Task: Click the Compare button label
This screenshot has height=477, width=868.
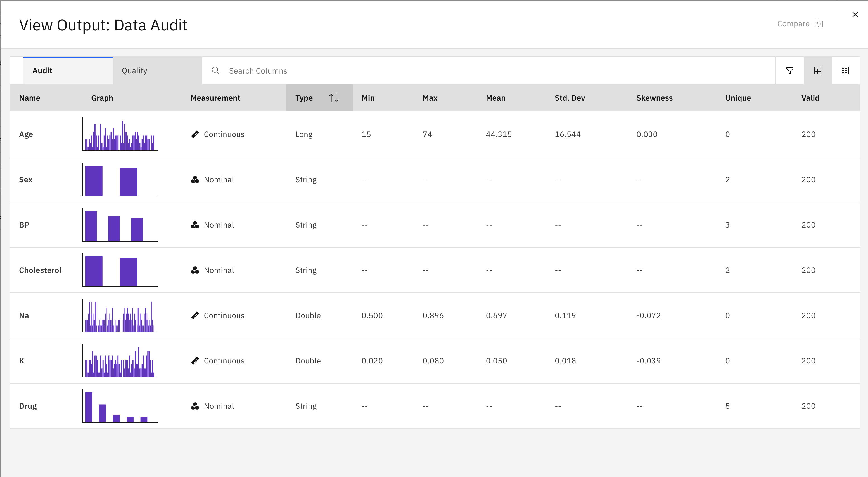Action: point(793,23)
